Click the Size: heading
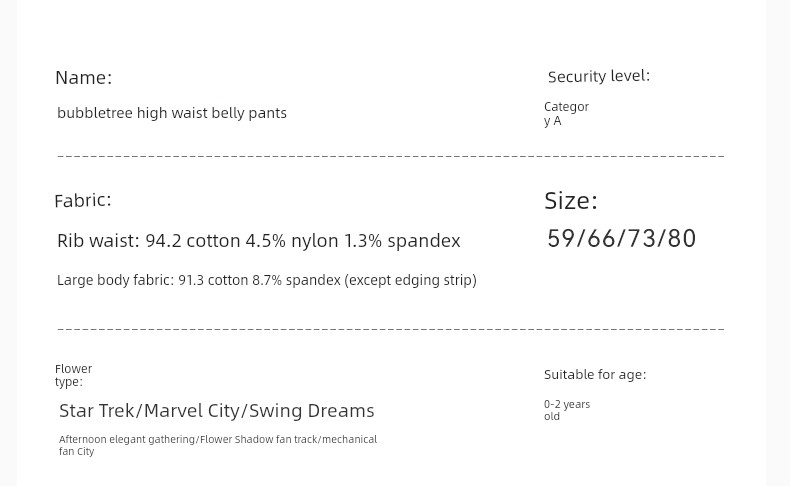 tap(571, 200)
